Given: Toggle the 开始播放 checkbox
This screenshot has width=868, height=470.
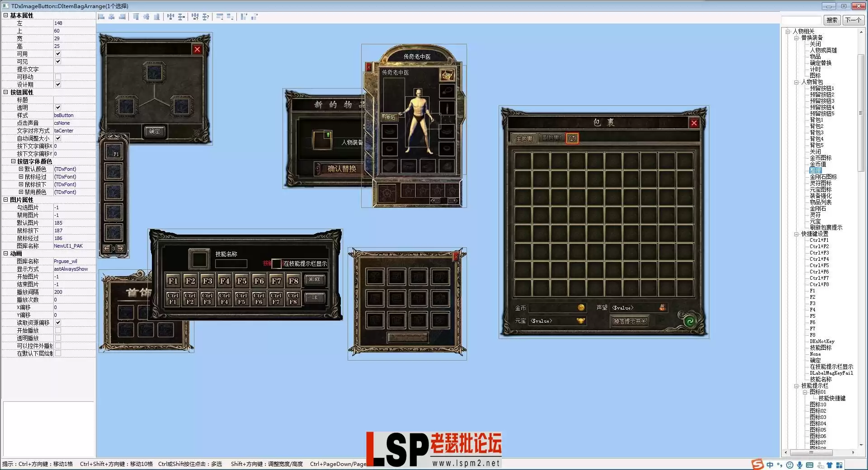Looking at the screenshot, I should click(58, 330).
